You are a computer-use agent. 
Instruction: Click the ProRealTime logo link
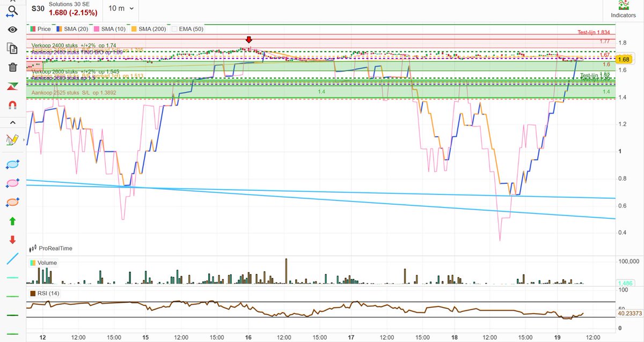pos(50,248)
